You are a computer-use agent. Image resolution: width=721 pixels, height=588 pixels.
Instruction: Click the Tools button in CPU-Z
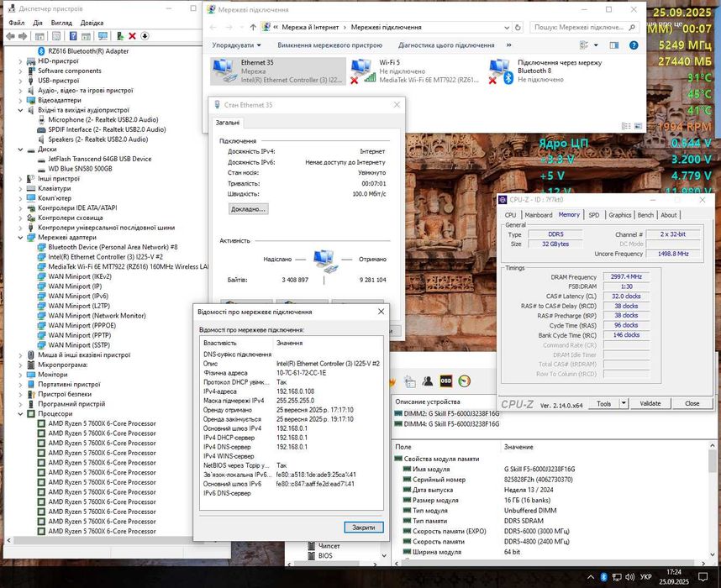tap(603, 403)
